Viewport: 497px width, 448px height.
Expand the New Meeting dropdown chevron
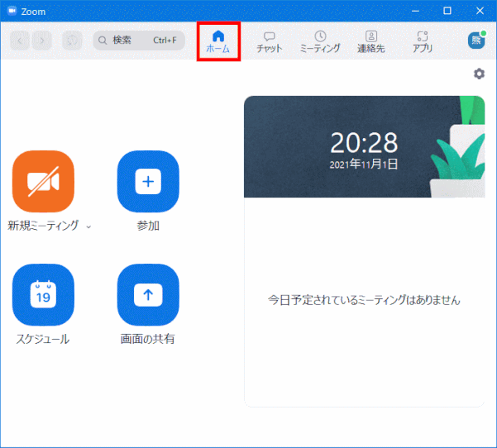click(x=88, y=226)
